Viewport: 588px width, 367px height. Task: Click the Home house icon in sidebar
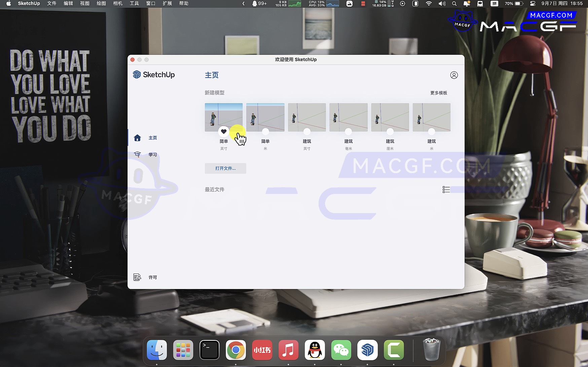tap(137, 138)
